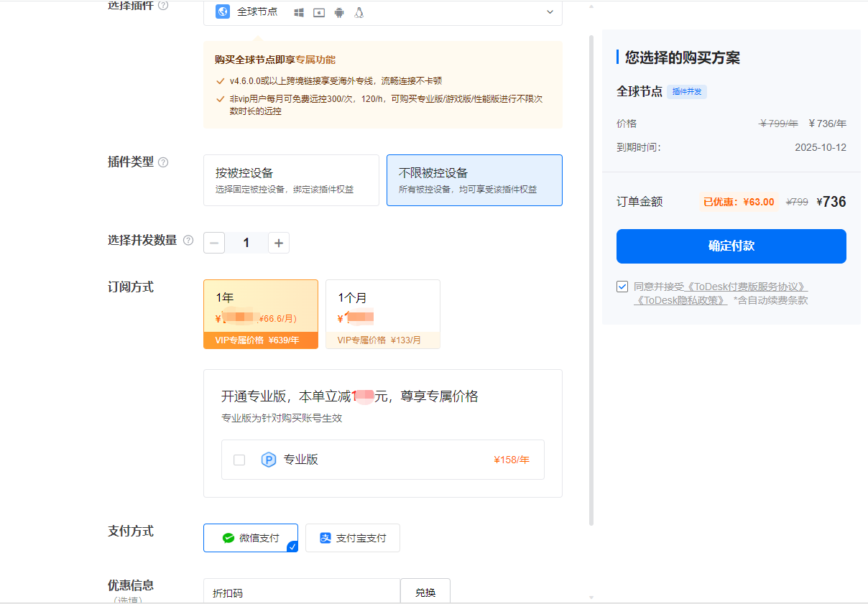Click the ¥158/年 price text

click(x=512, y=460)
